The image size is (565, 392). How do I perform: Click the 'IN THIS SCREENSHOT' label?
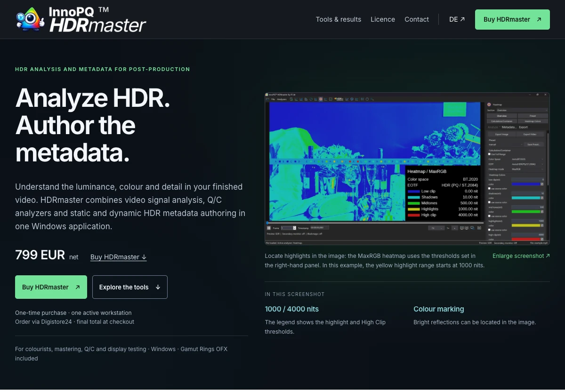click(x=295, y=294)
